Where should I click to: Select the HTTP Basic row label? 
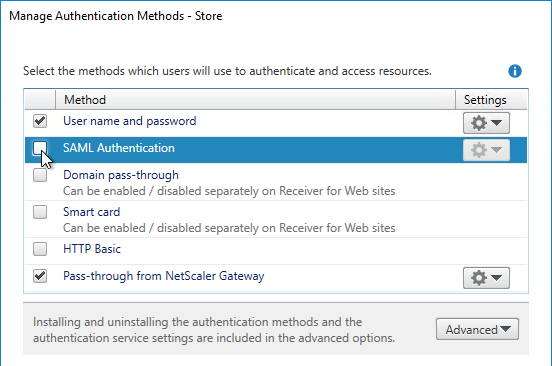(x=92, y=249)
